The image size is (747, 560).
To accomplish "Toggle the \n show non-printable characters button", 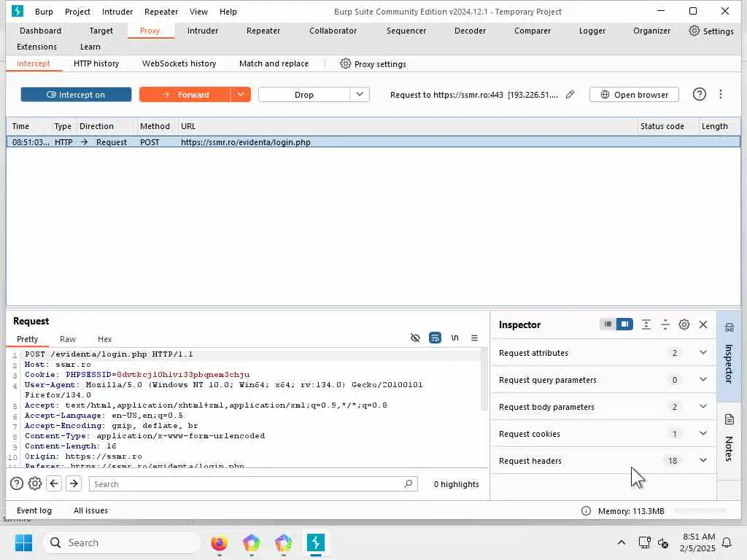I will coord(454,338).
